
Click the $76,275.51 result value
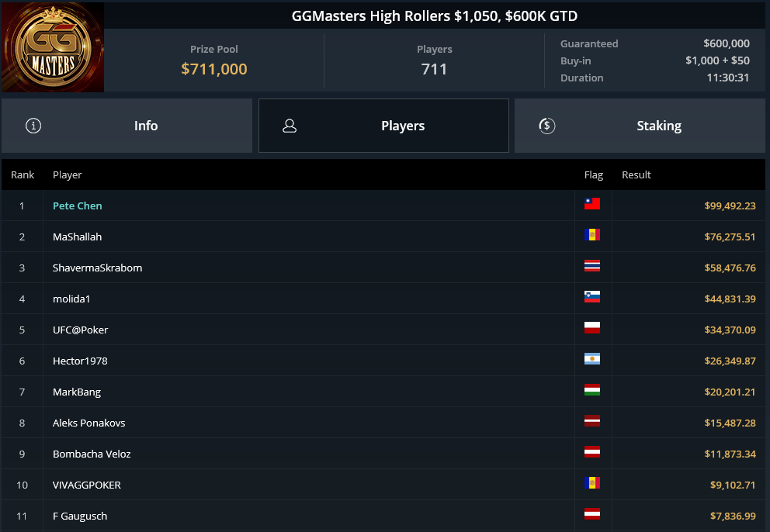point(730,237)
